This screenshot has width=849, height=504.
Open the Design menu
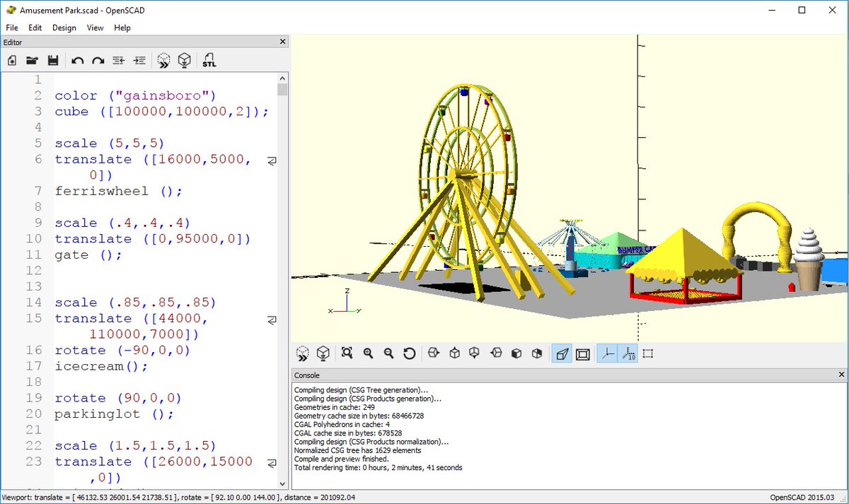pyautogui.click(x=64, y=28)
